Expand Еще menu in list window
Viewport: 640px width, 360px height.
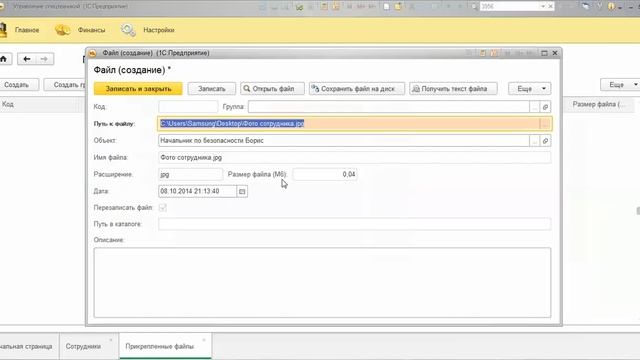pyautogui.click(x=620, y=84)
